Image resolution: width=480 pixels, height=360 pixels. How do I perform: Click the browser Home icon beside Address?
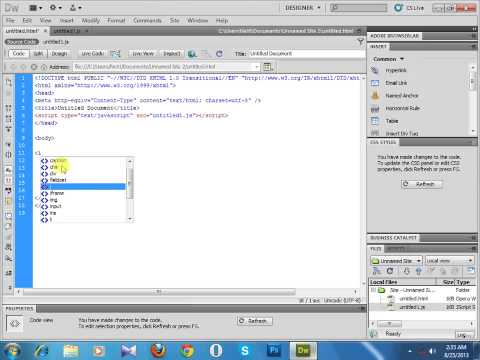click(43, 67)
